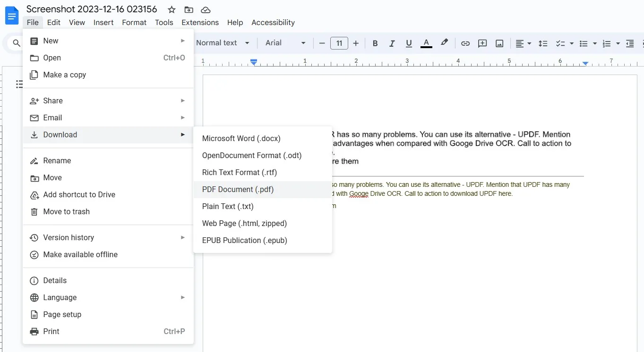Download as PDF Document (.pdf)

pyautogui.click(x=238, y=189)
